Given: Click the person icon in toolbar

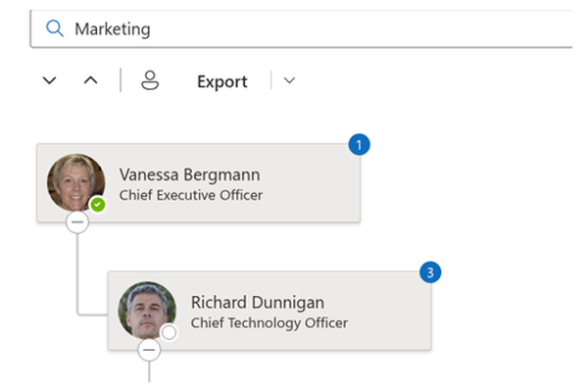Looking at the screenshot, I should pyautogui.click(x=150, y=80).
